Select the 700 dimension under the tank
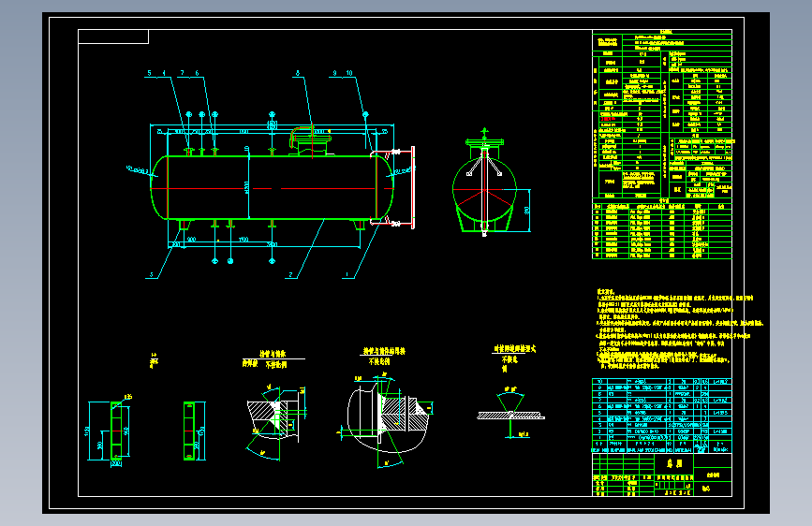Image resolution: width=812 pixels, height=526 pixels. click(x=244, y=240)
